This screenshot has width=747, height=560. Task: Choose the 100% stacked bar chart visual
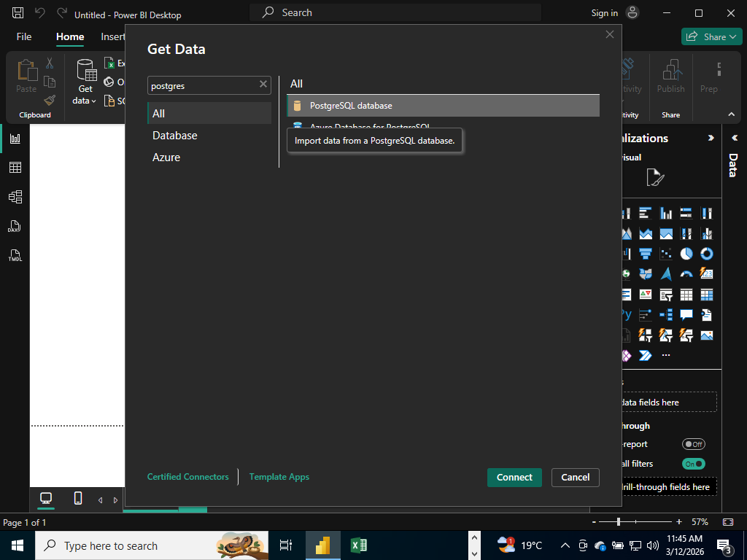pyautogui.click(x=686, y=213)
